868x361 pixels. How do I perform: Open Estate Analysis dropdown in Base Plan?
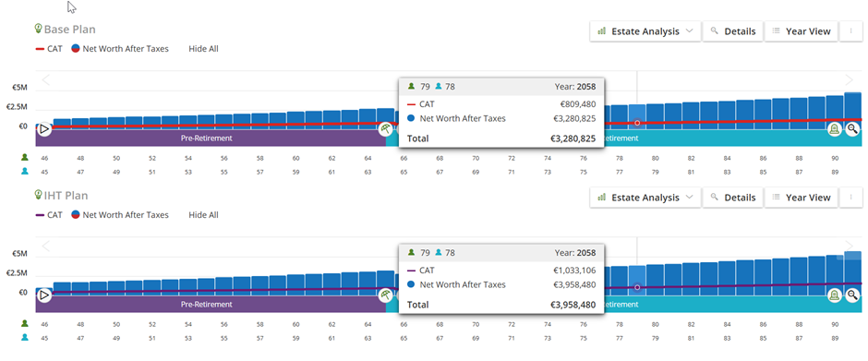(x=645, y=31)
